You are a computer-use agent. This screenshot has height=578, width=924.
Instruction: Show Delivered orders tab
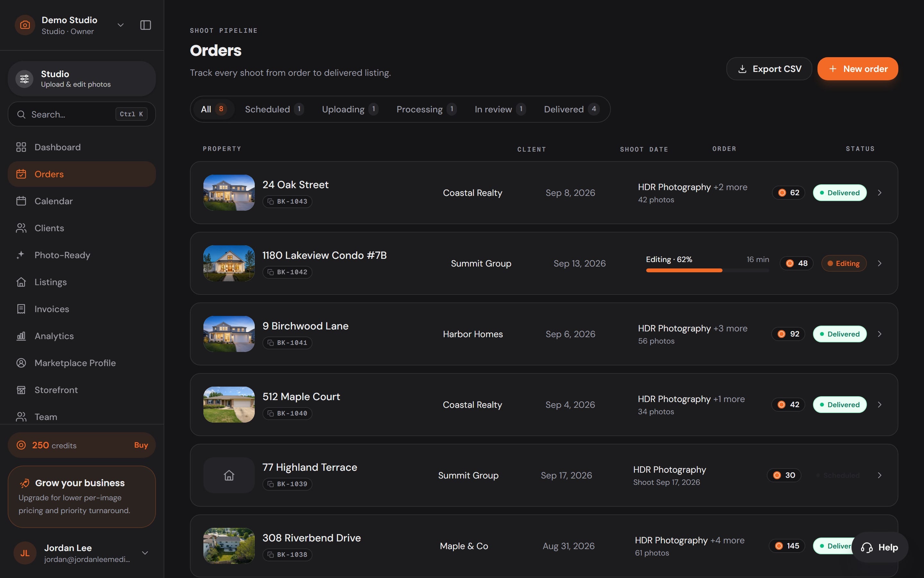click(x=572, y=109)
